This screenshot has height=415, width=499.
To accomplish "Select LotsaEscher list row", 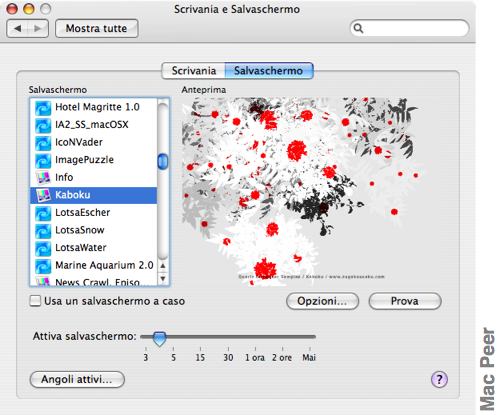I will tap(93, 213).
